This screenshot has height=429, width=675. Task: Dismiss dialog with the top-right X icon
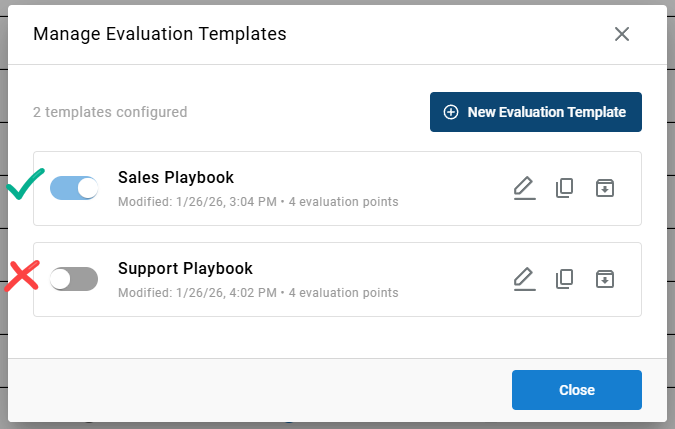(x=622, y=34)
